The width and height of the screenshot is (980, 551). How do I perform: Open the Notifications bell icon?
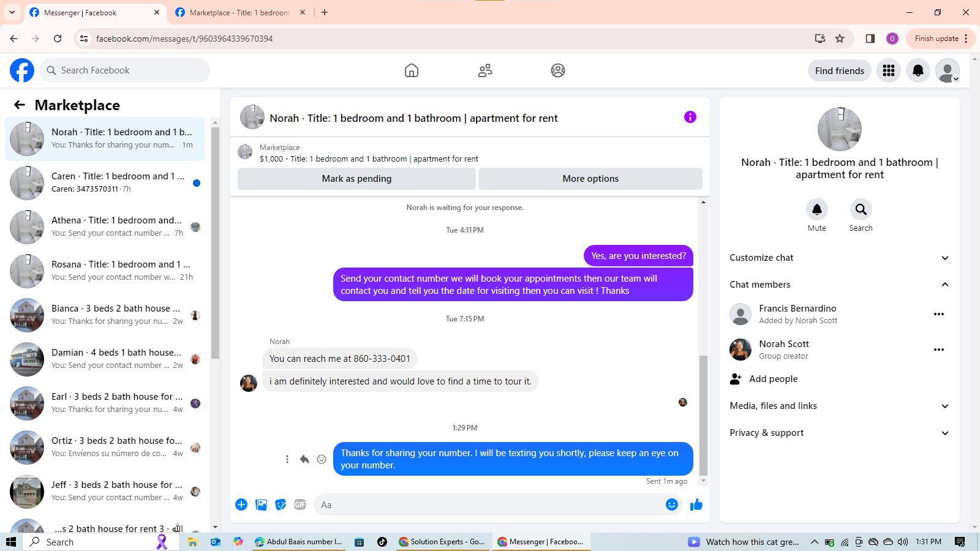(918, 70)
